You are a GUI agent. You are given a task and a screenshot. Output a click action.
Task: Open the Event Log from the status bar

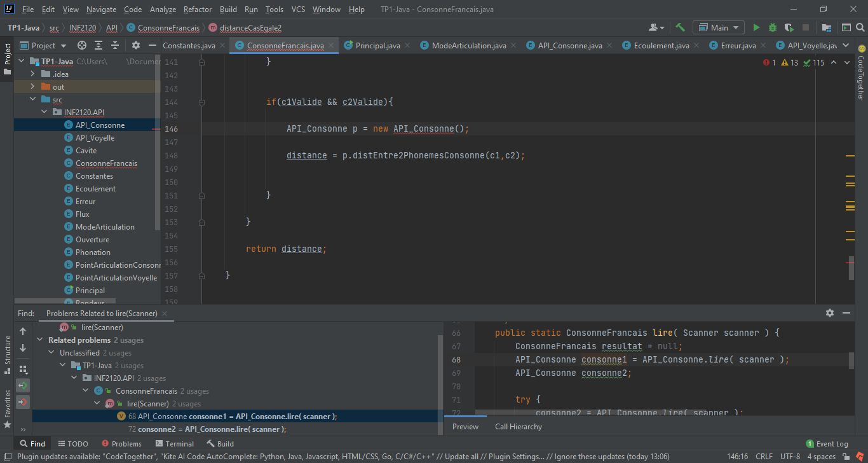coord(827,443)
